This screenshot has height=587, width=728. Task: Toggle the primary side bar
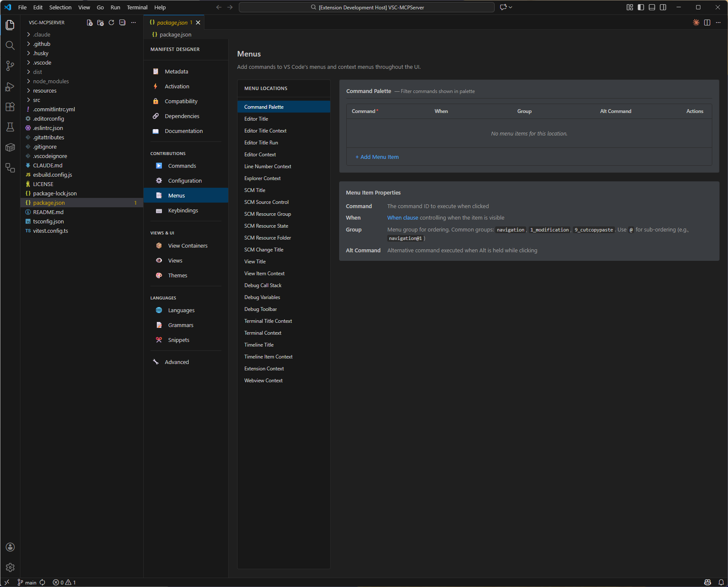pyautogui.click(x=641, y=7)
